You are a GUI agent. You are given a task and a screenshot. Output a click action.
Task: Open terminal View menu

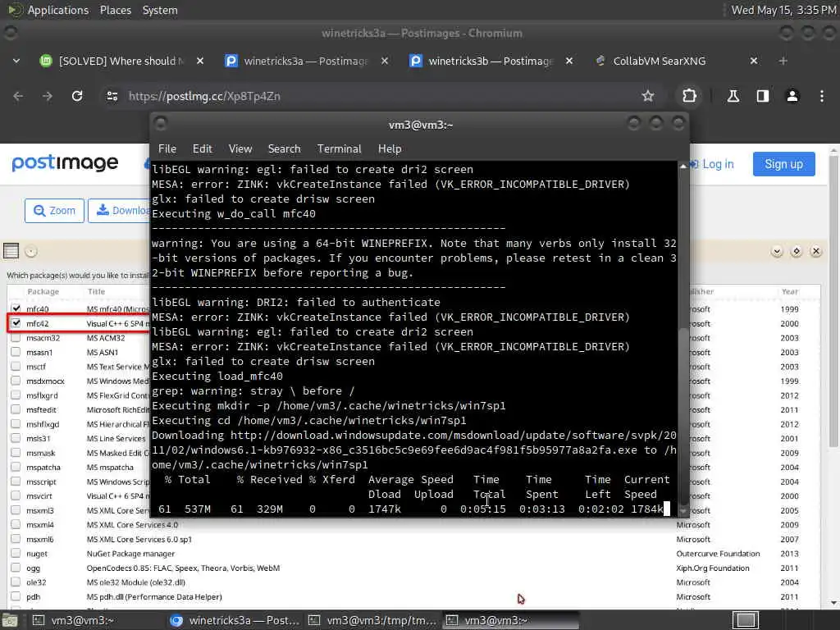pyautogui.click(x=240, y=149)
